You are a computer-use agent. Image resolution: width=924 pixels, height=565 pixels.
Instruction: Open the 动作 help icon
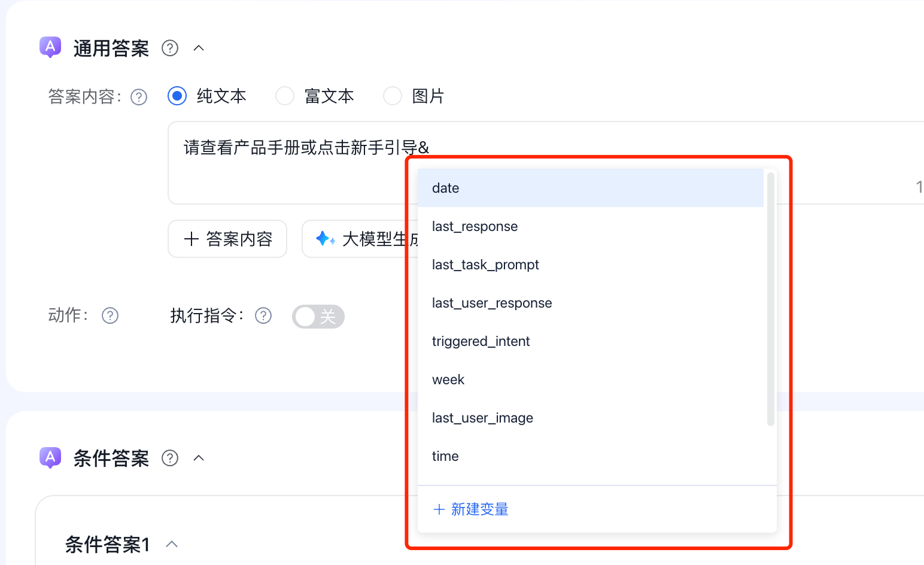click(110, 315)
